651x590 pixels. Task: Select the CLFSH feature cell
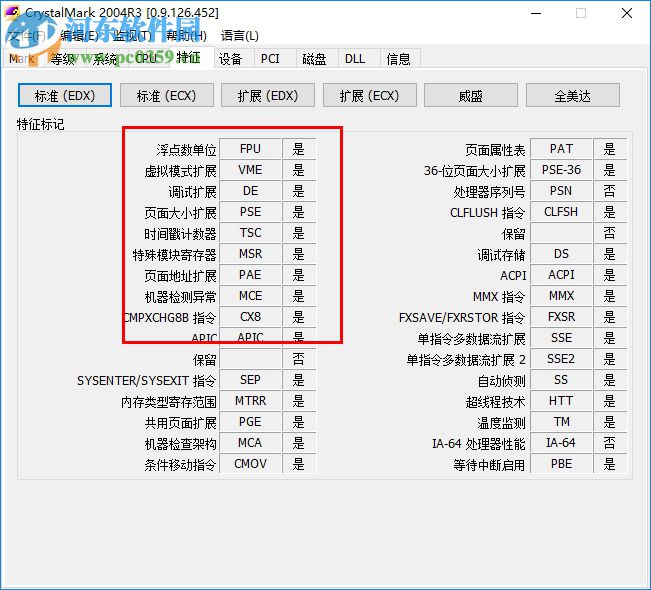[561, 212]
